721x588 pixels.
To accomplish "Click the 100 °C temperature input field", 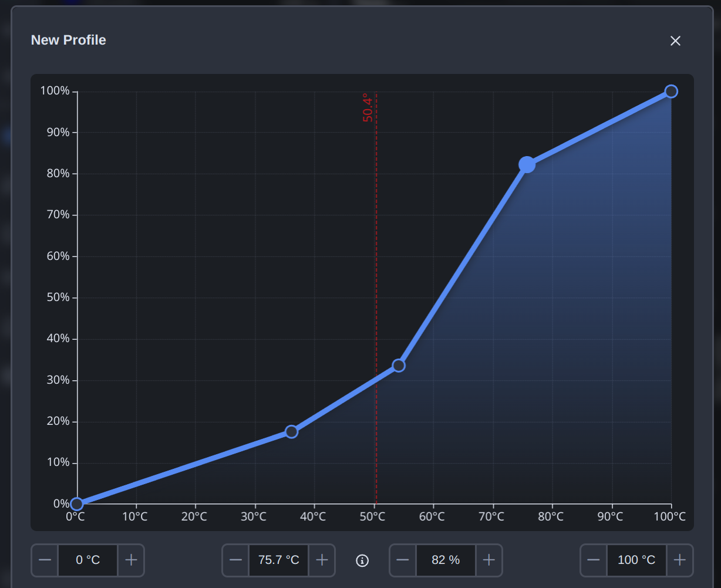I will pyautogui.click(x=636, y=560).
